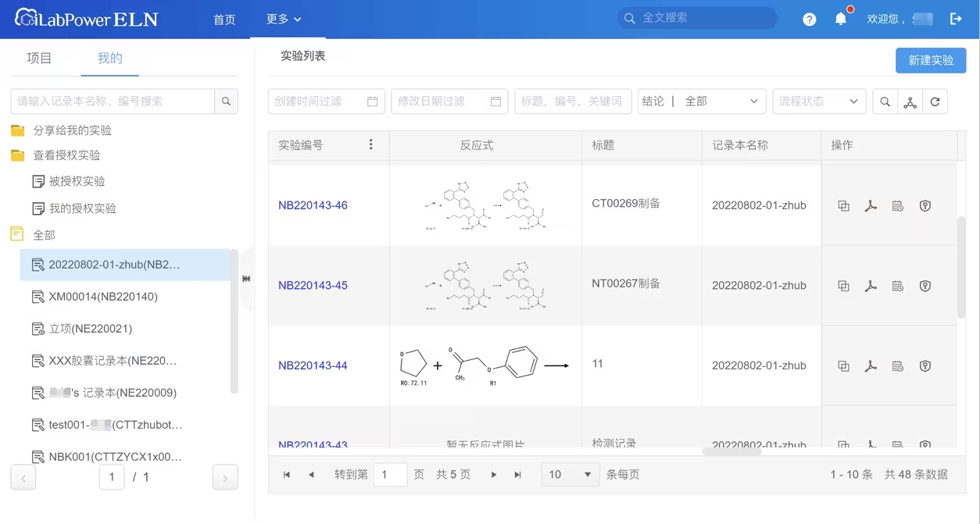Open experiment link NB220143-44
The height and width of the screenshot is (524, 980).
[313, 365]
